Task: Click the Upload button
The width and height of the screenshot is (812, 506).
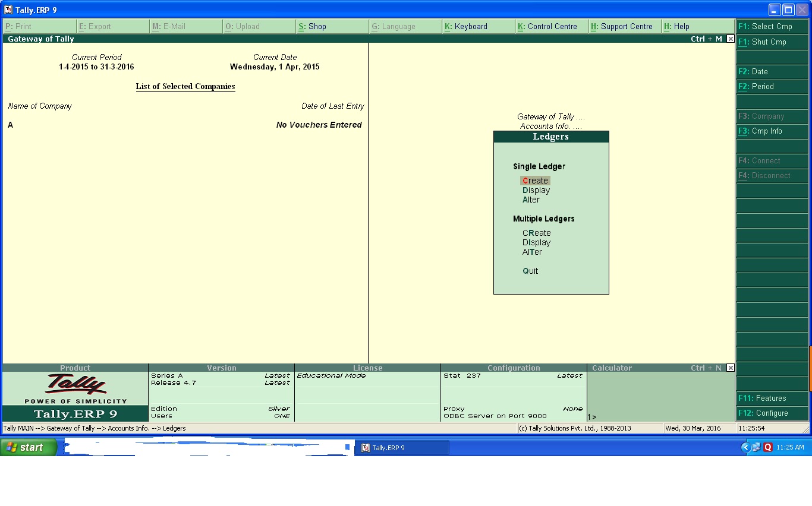Action: [259, 26]
